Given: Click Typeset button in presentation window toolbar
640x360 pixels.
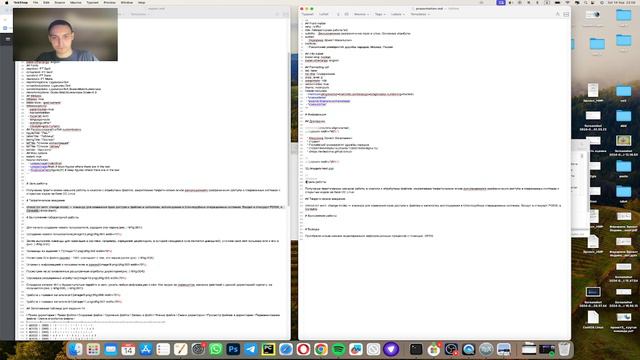Looking at the screenshot, I should pos(307,14).
